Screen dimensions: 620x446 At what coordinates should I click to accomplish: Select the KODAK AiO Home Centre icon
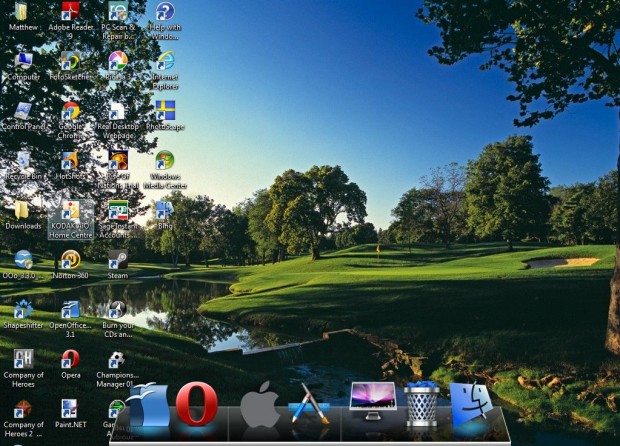coord(70,211)
